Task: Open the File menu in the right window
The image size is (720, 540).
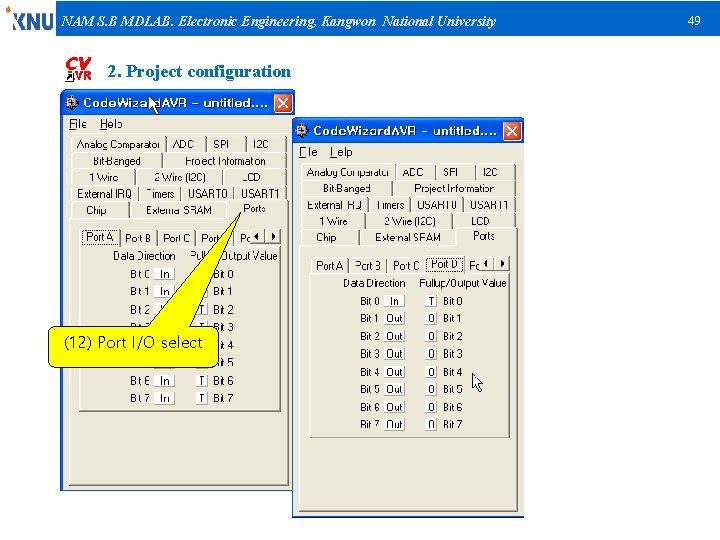Action: click(x=308, y=152)
